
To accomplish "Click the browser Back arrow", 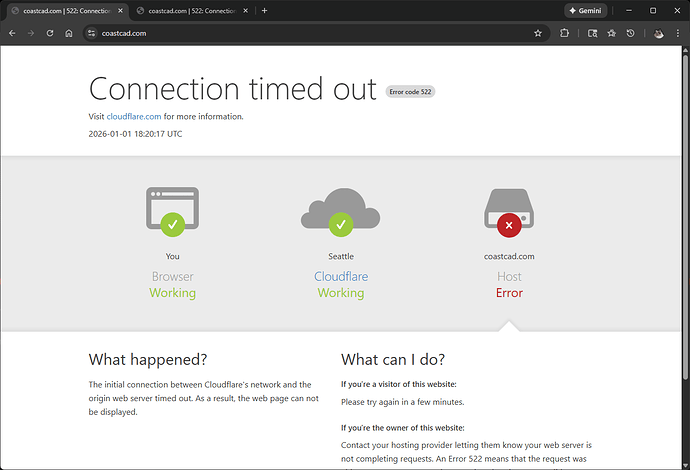I will point(11,33).
